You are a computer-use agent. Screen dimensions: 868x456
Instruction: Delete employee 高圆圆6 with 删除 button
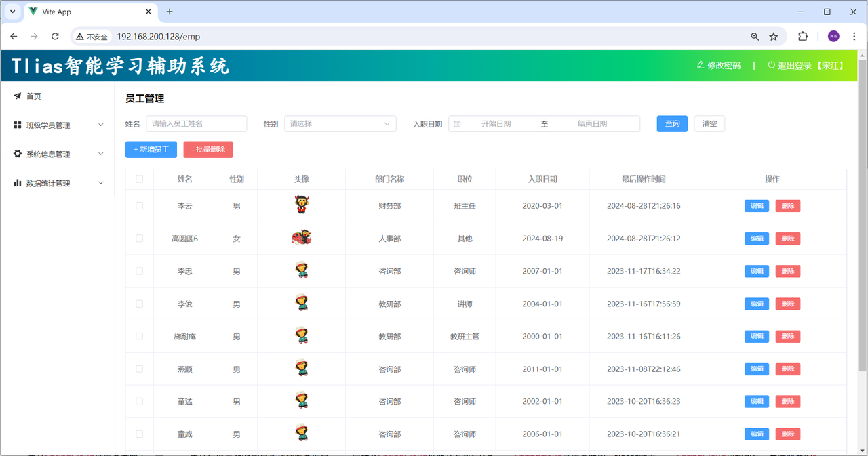point(788,239)
